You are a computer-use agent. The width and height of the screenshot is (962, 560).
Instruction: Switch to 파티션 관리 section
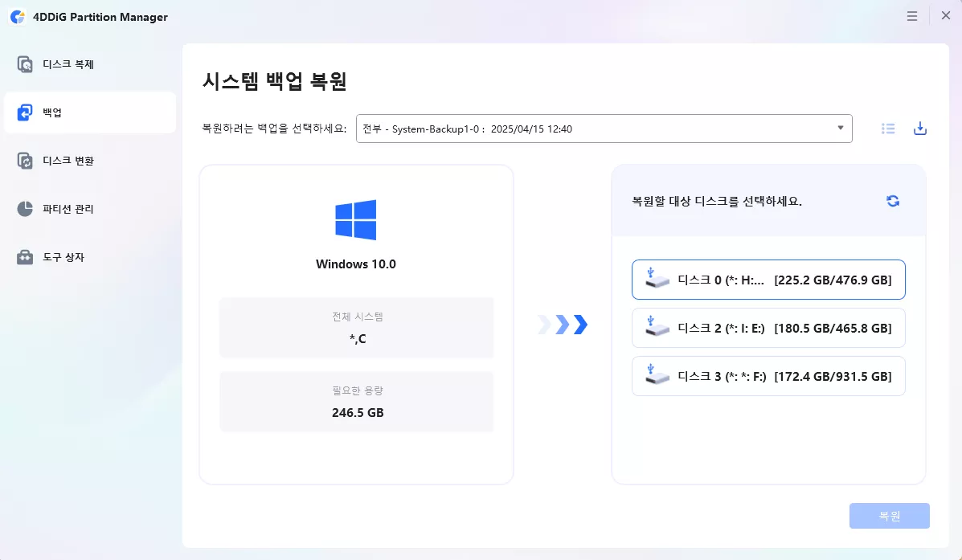point(90,209)
